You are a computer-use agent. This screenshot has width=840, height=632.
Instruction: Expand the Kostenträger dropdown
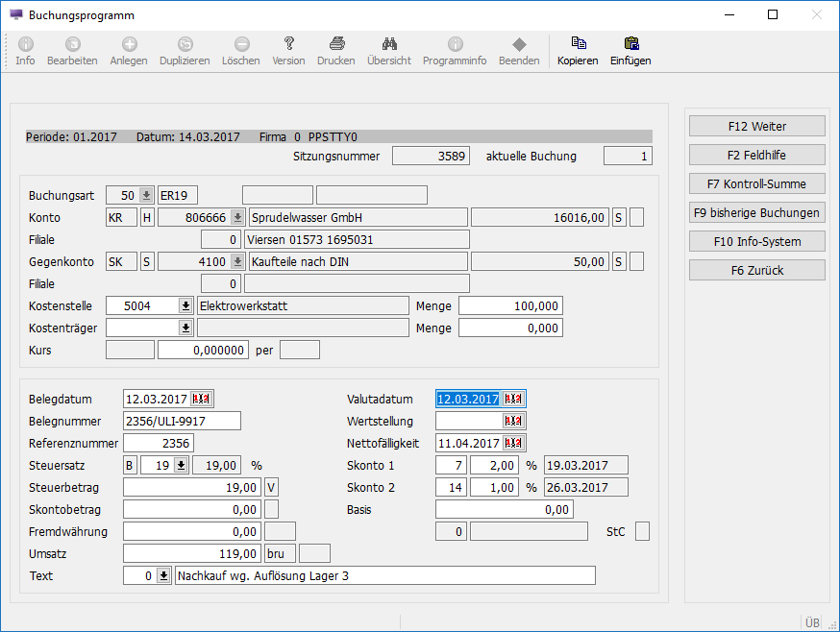click(x=185, y=328)
